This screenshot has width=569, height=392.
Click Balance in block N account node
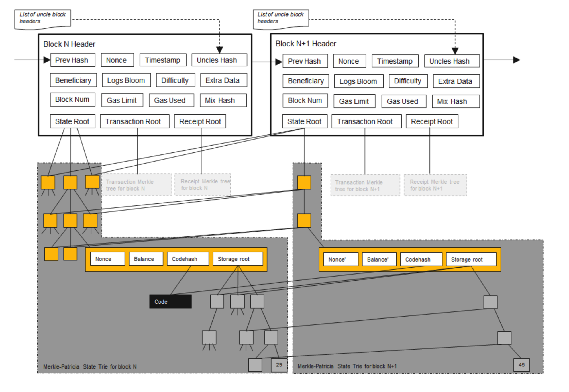tap(146, 259)
